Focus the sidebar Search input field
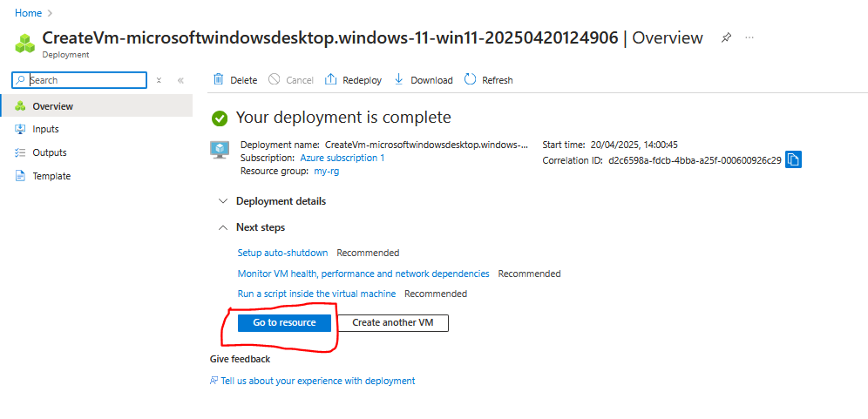This screenshot has height=419, width=868. tap(79, 80)
